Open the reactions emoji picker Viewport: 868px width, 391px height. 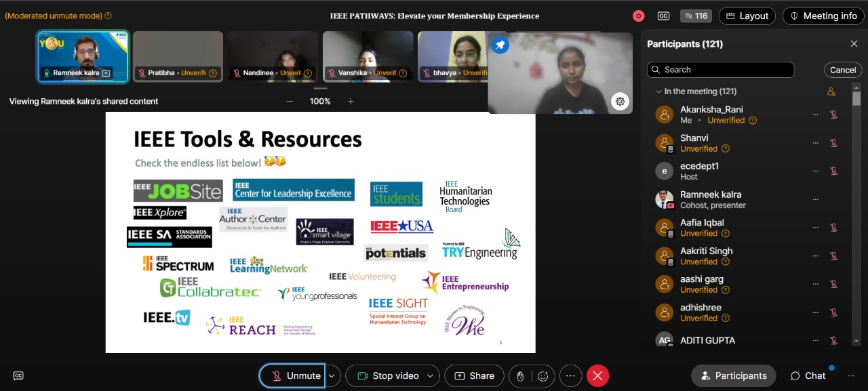coord(543,376)
